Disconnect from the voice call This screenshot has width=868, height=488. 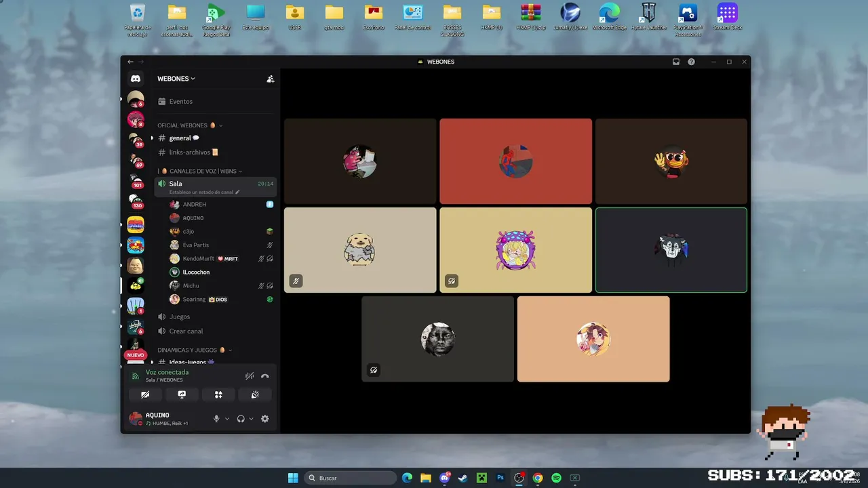[265, 376]
